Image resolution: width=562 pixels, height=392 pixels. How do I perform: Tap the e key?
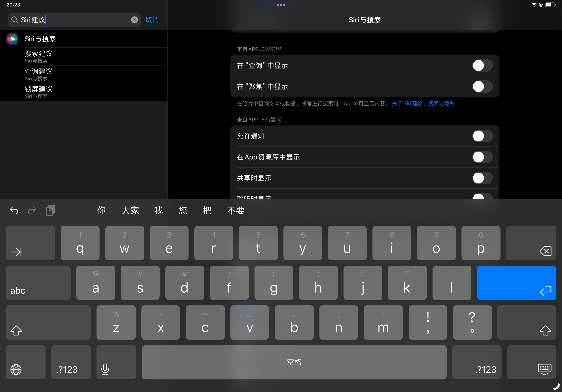[x=169, y=243]
